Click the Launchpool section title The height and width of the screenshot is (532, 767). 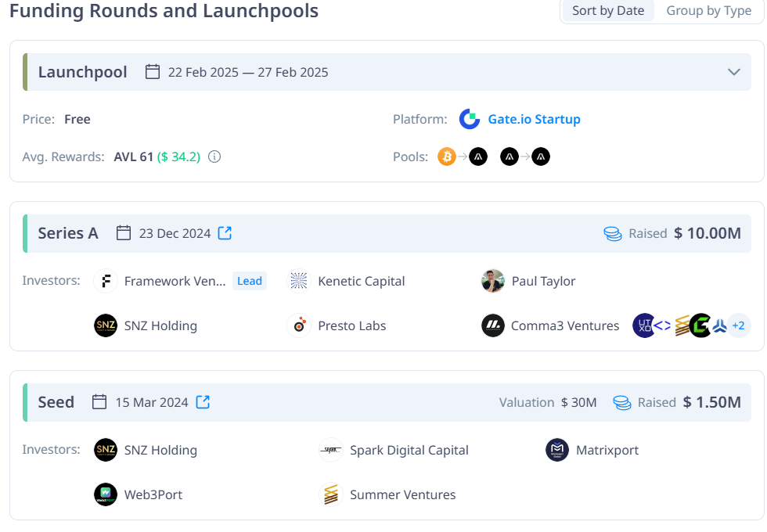[x=83, y=72]
